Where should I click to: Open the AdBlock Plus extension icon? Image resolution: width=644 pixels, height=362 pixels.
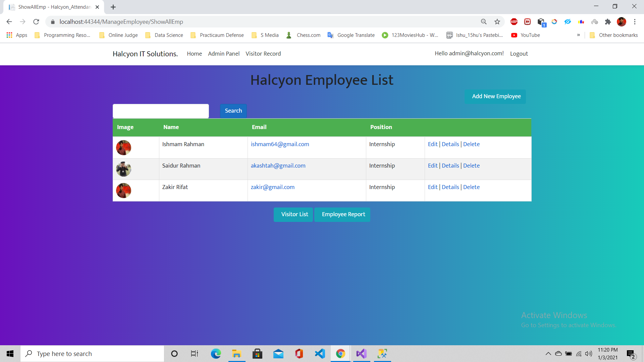pos(514,22)
